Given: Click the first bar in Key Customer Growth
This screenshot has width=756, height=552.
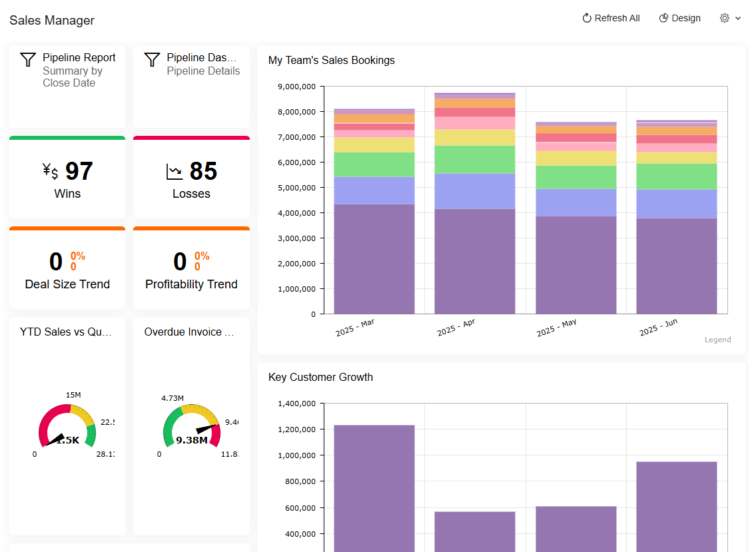Looking at the screenshot, I should pyautogui.click(x=374, y=488).
